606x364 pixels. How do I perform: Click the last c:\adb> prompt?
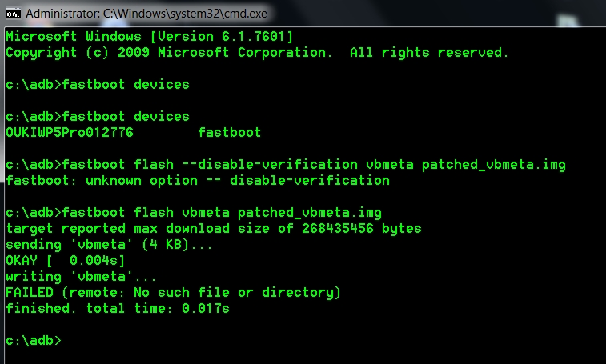(34, 341)
